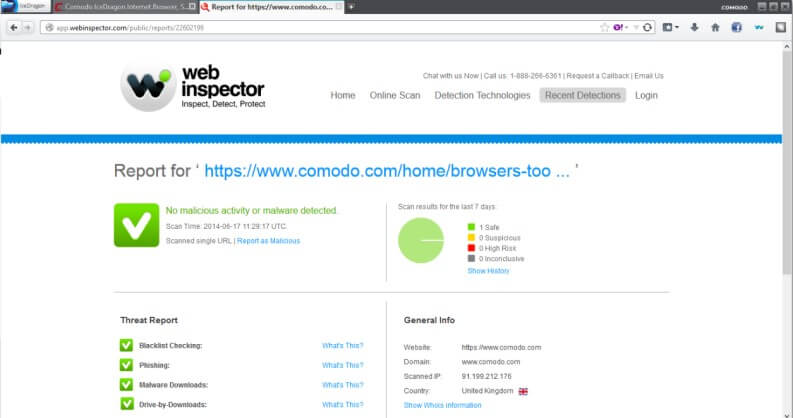
Task: Expand the Yahoo search engine dropdown
Action: [624, 27]
